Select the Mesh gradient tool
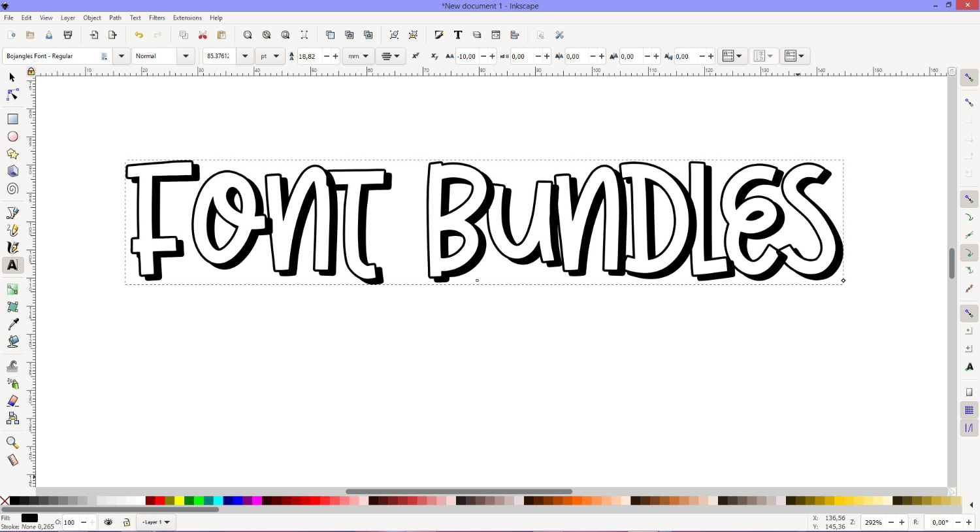The height and width of the screenshot is (532, 980). point(12,307)
